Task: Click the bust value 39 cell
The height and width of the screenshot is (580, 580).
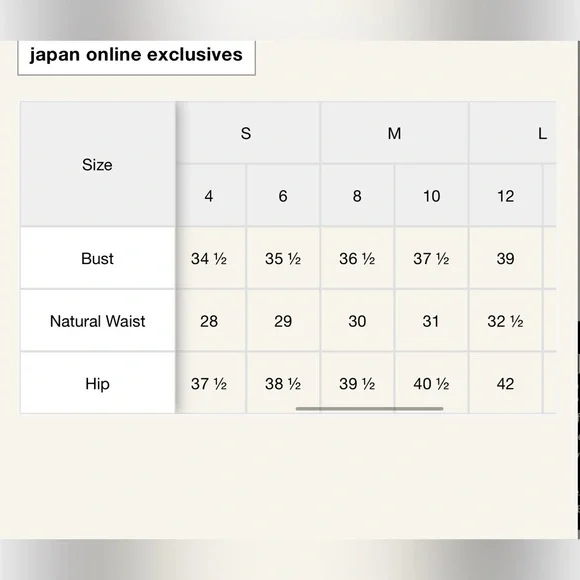Action: (x=505, y=258)
